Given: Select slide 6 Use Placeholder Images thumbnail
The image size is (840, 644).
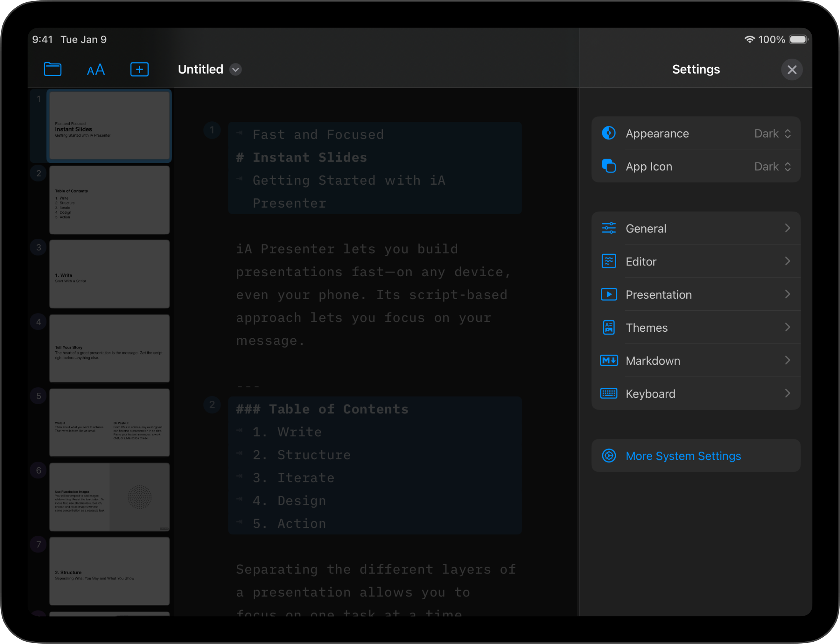Looking at the screenshot, I should coord(109,497).
